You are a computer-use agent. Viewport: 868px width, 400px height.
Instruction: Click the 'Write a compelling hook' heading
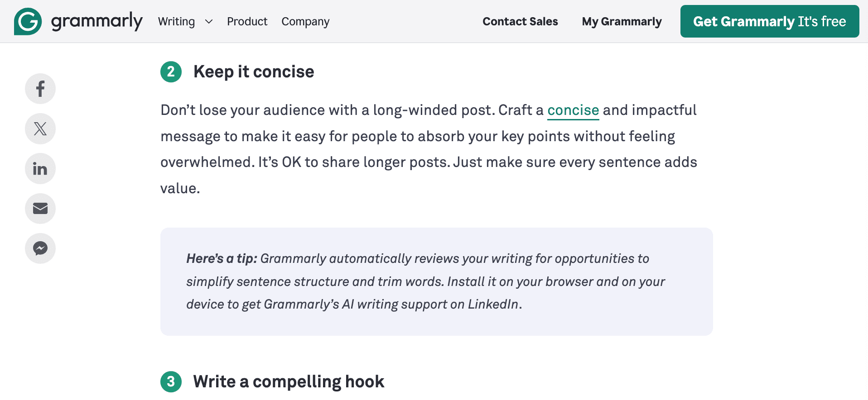289,382
